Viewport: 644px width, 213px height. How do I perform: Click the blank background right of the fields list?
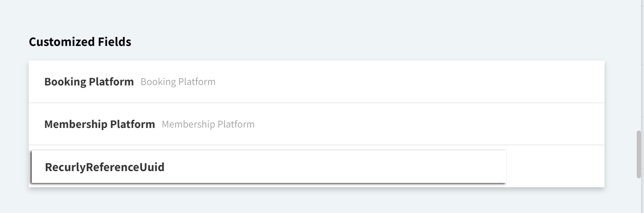pyautogui.click(x=620, y=124)
